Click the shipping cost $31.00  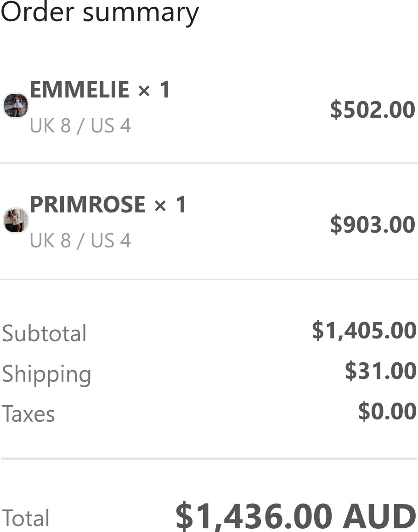point(381,371)
